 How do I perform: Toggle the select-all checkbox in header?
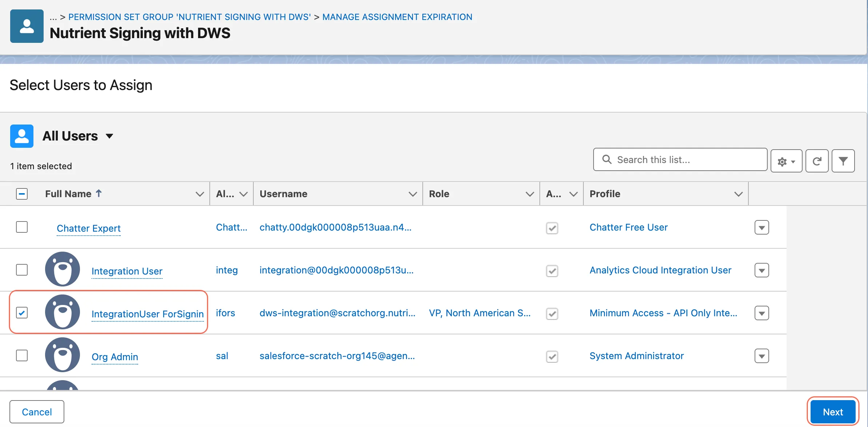coord(22,194)
